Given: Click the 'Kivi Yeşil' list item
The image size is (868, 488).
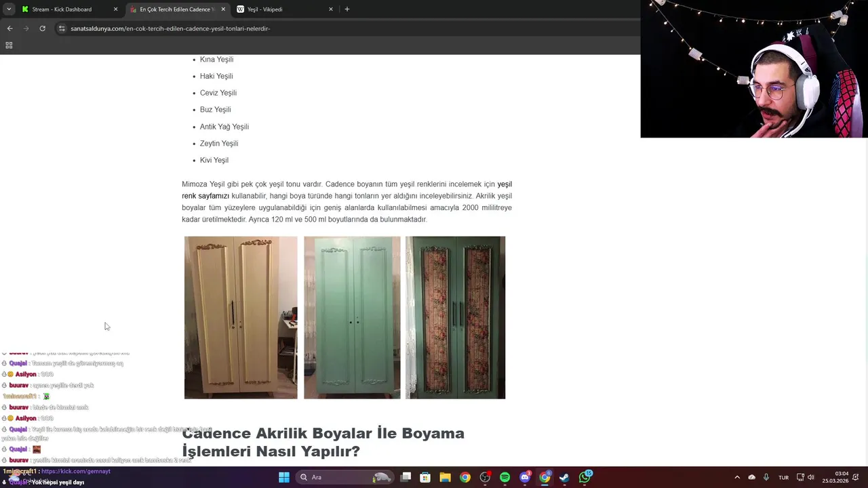Looking at the screenshot, I should click(214, 161).
